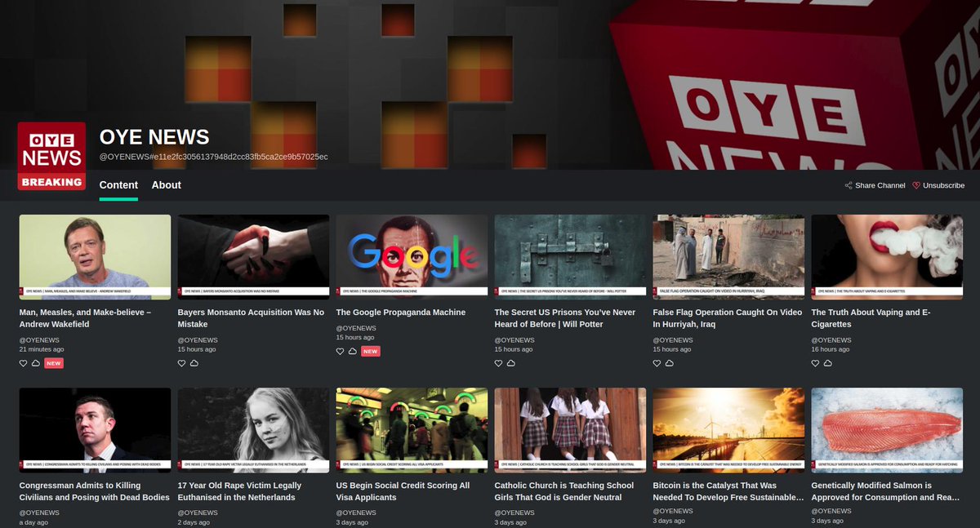980x528 pixels.
Task: Click heart icon under False Flag Operation video
Action: point(657,363)
